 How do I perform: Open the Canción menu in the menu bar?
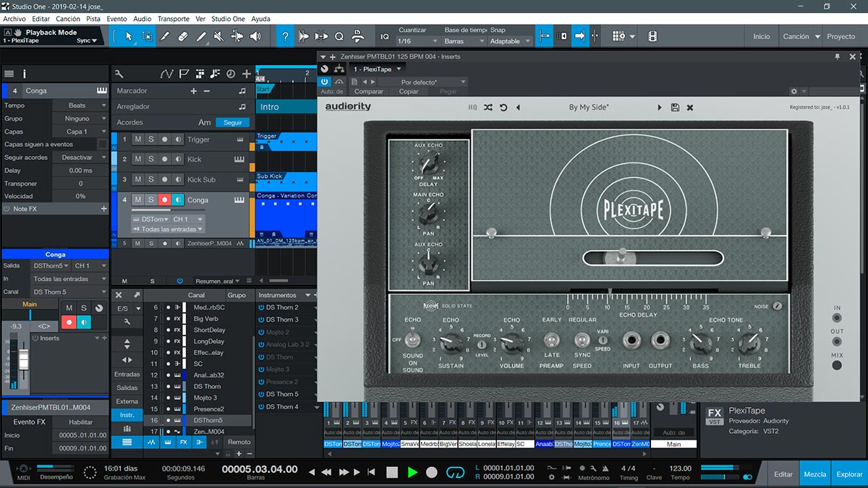click(x=68, y=19)
